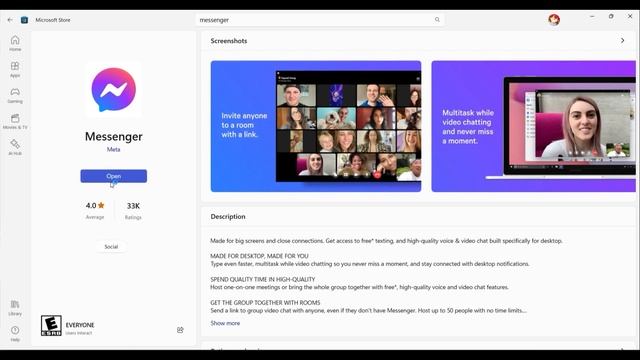This screenshot has width=640, height=360.
Task: Open the 'Invite anyone to a room' screenshot
Action: coord(316,126)
